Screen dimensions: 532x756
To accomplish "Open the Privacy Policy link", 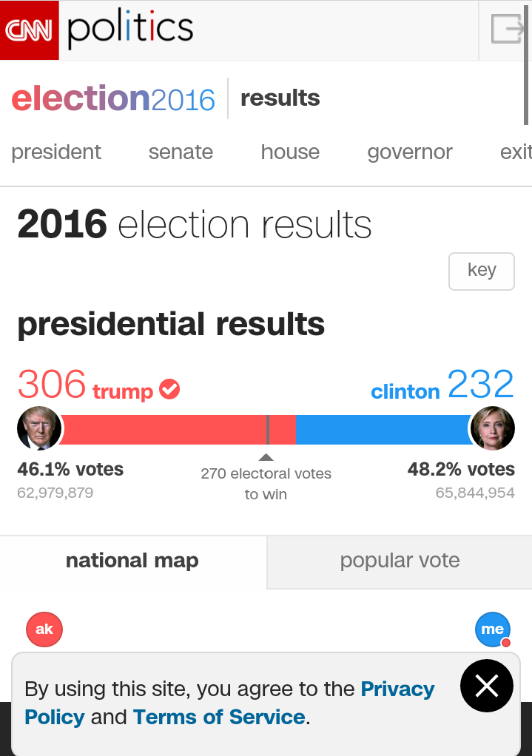I will click(x=397, y=689).
